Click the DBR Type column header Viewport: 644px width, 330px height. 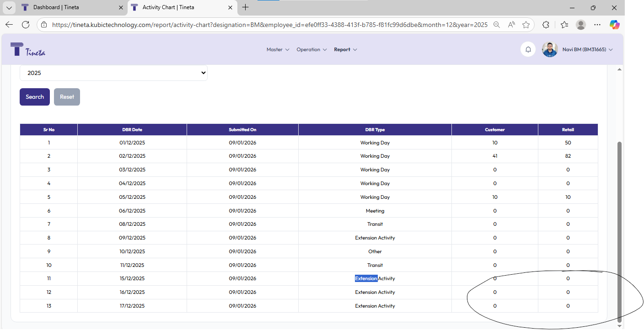click(x=375, y=130)
